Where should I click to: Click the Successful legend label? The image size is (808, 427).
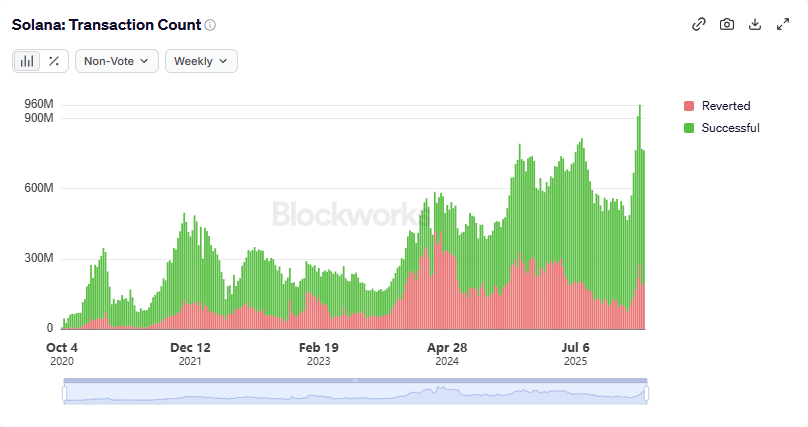(731, 128)
